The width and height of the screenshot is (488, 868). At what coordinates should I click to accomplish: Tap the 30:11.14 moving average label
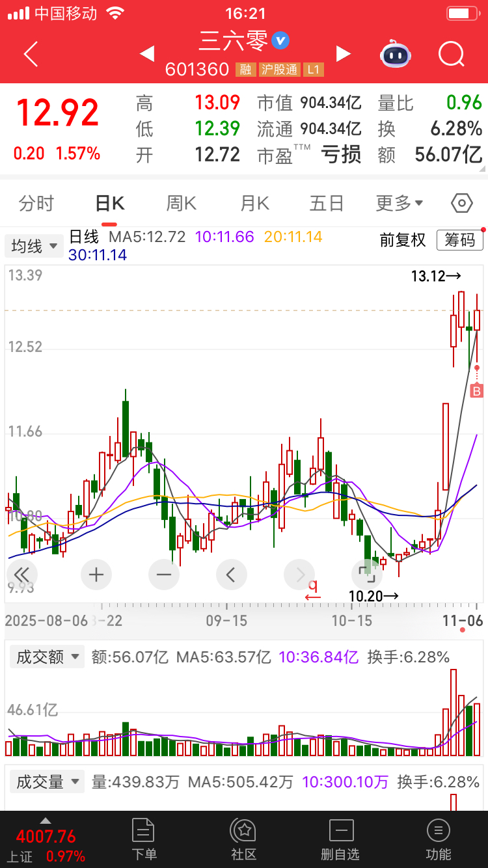(x=98, y=255)
